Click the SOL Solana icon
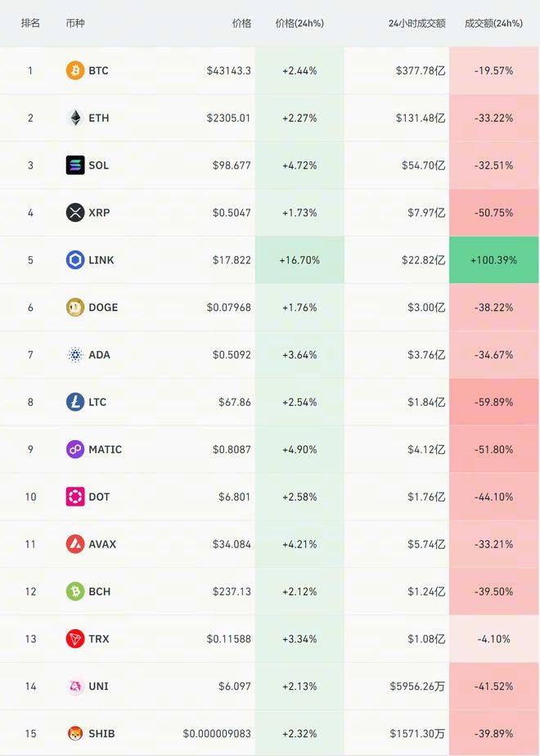This screenshot has width=540, height=756. pos(75,165)
